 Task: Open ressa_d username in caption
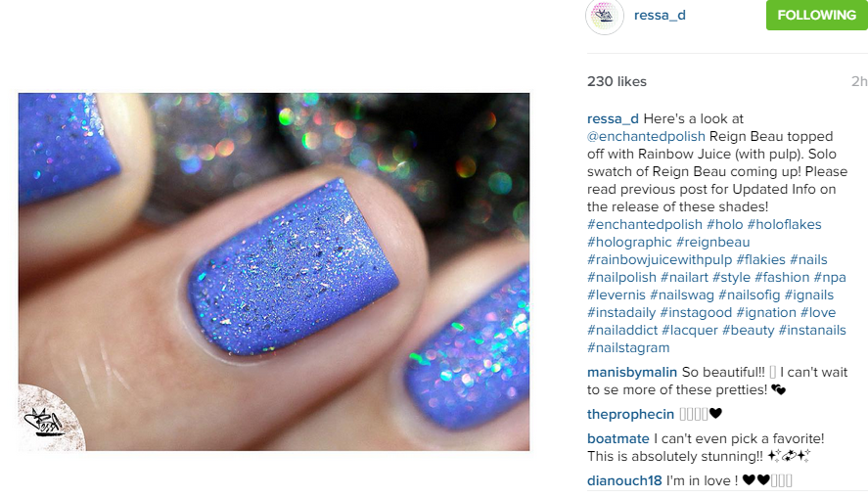[613, 118]
